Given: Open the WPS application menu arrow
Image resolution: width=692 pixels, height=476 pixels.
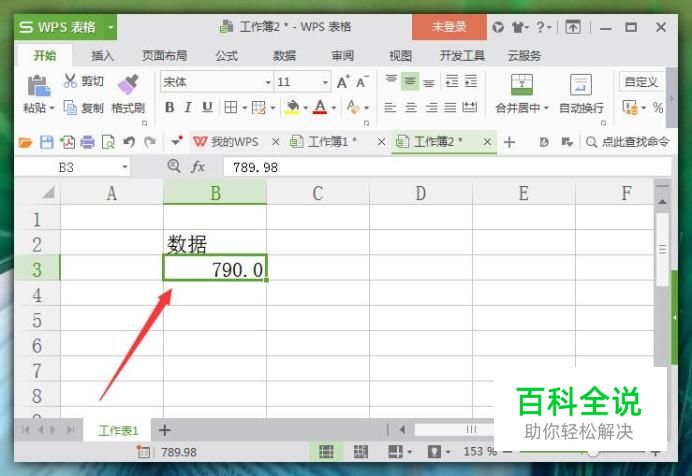Looking at the screenshot, I should (111, 27).
